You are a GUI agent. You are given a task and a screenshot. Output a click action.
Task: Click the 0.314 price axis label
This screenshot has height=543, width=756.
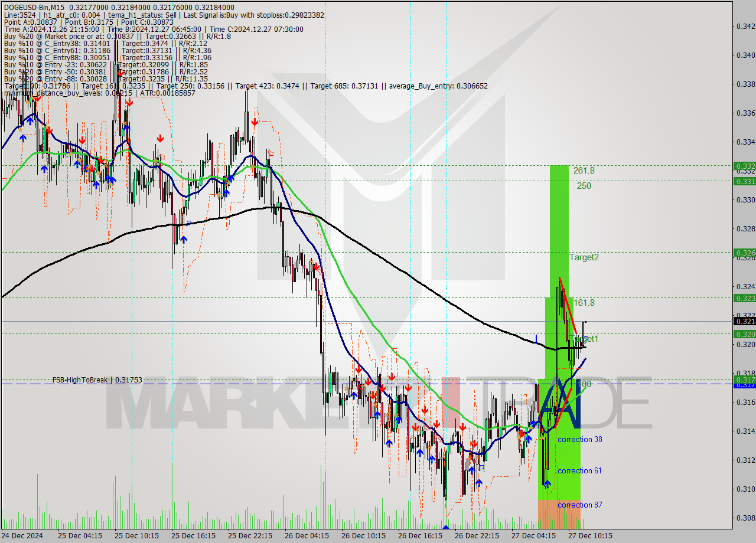[746, 431]
